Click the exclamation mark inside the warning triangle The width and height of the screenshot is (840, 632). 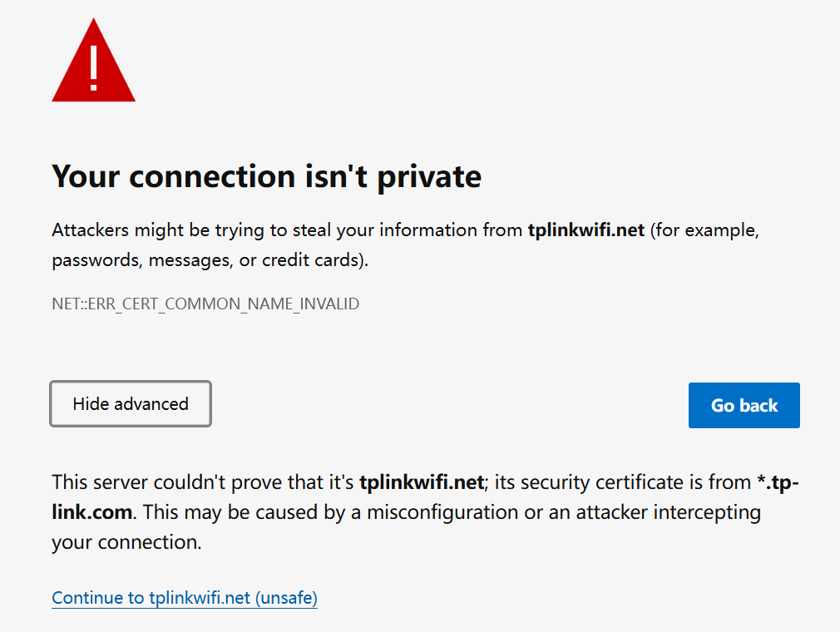[93, 65]
